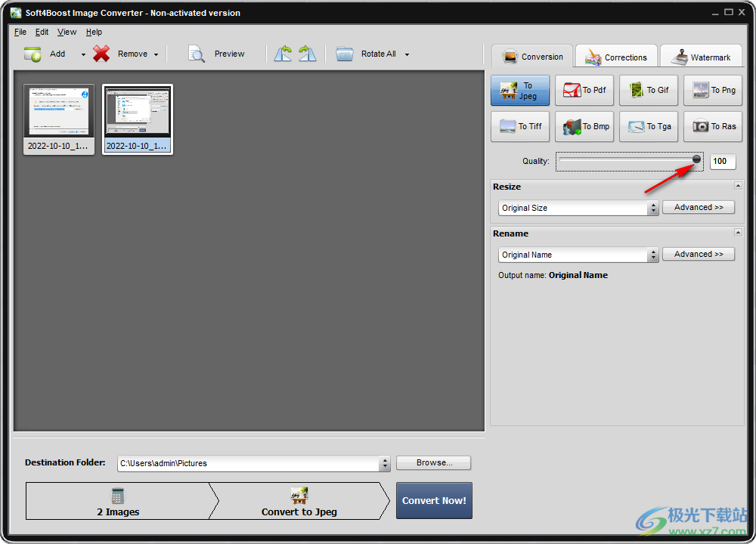Click Advanced button in Resize section

(698, 207)
